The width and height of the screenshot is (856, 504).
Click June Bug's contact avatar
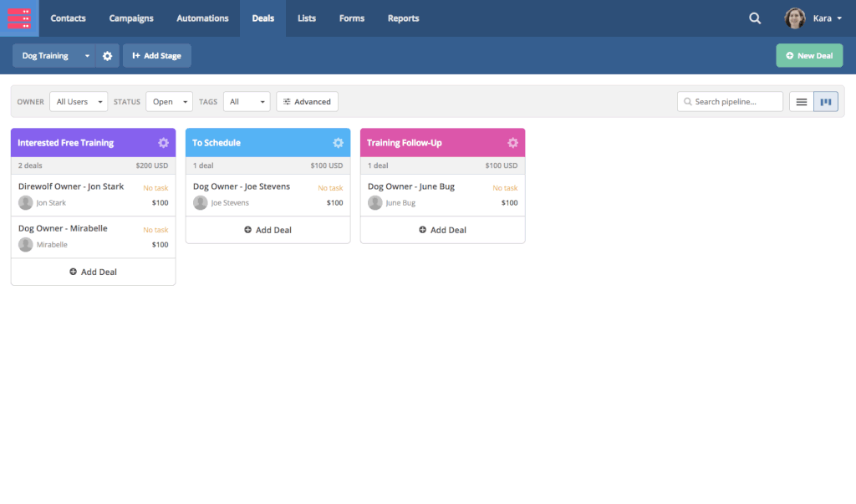[x=375, y=203]
